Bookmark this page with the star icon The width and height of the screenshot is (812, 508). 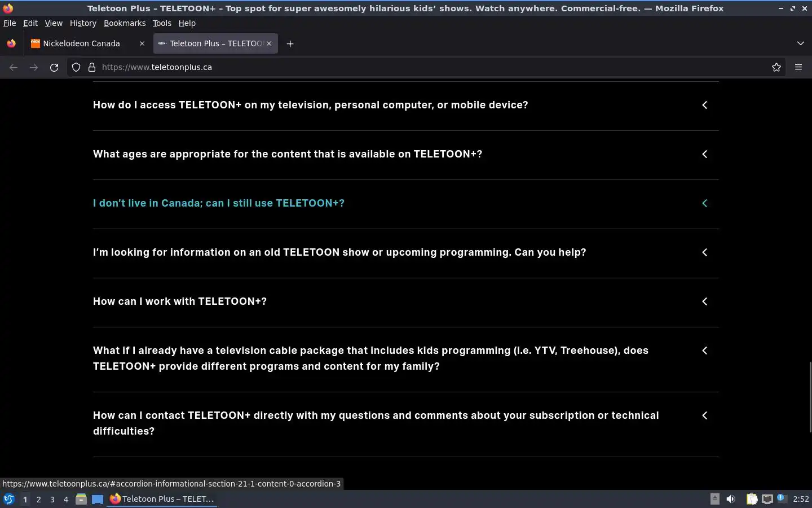[776, 67]
